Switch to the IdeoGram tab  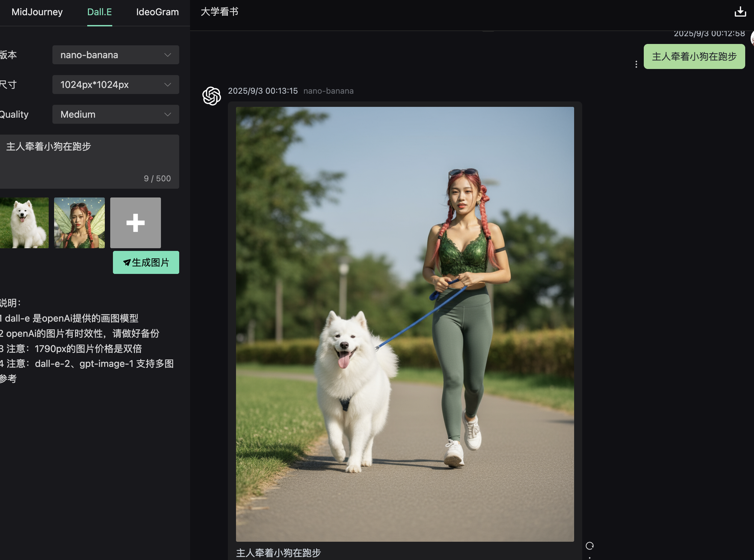[x=157, y=12]
